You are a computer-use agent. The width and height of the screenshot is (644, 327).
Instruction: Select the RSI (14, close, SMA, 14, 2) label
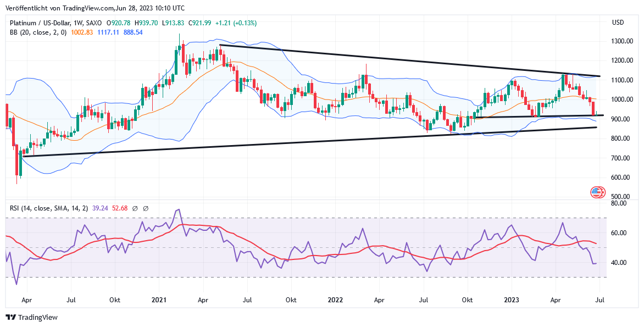click(x=48, y=208)
